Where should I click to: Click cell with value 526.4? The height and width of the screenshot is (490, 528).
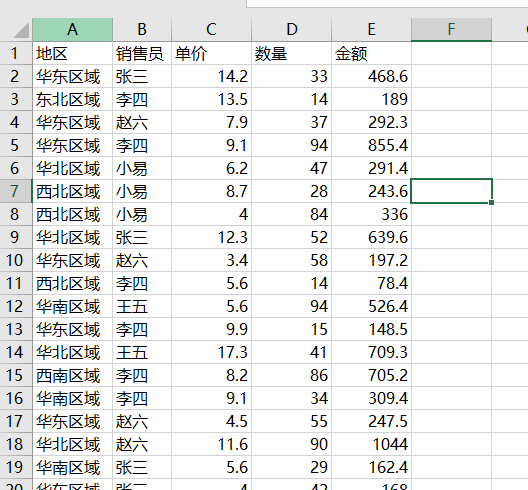coord(371,306)
